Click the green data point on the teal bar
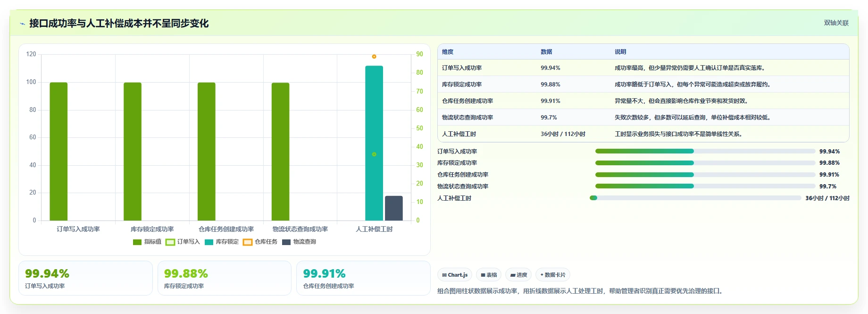The width and height of the screenshot is (868, 314). point(374,154)
